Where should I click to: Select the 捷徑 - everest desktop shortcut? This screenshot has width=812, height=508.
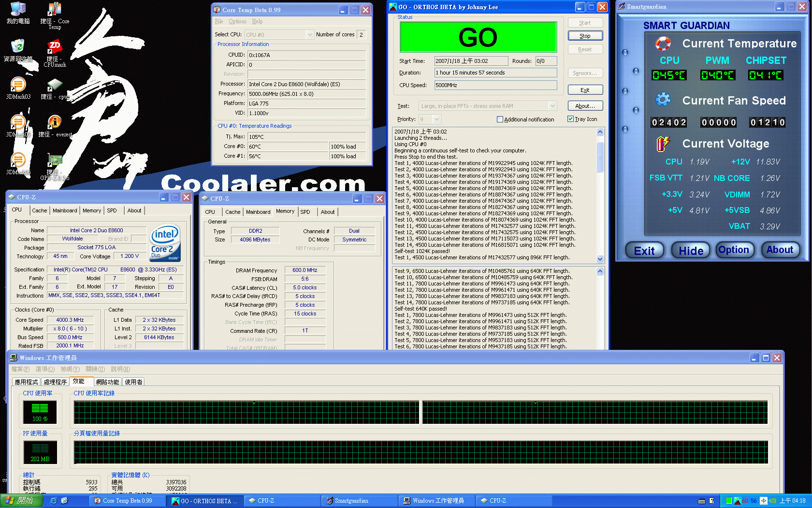tap(55, 126)
